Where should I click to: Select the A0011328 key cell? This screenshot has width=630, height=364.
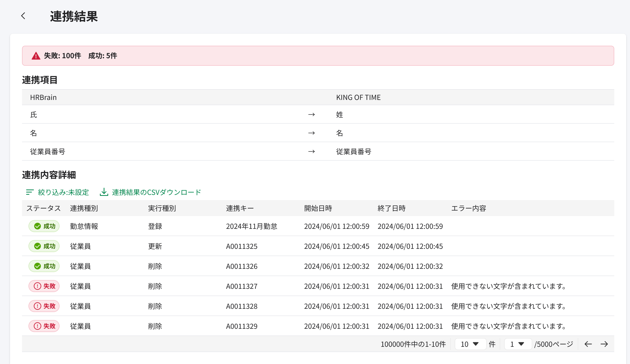[x=242, y=306]
